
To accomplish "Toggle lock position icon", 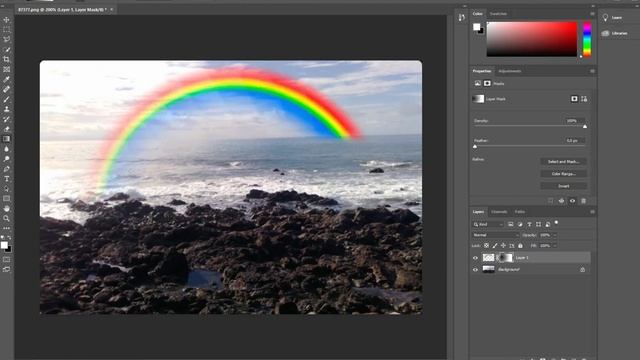I will [503, 246].
